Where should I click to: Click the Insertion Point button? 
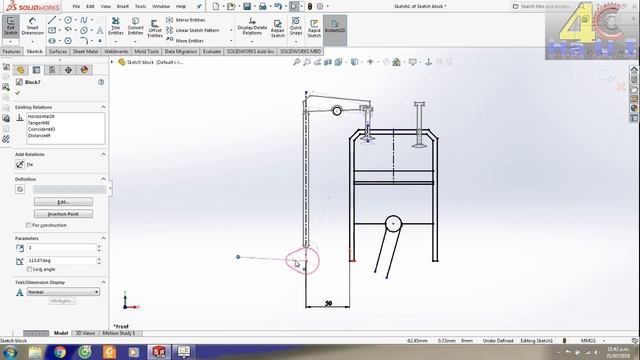pyautogui.click(x=63, y=214)
